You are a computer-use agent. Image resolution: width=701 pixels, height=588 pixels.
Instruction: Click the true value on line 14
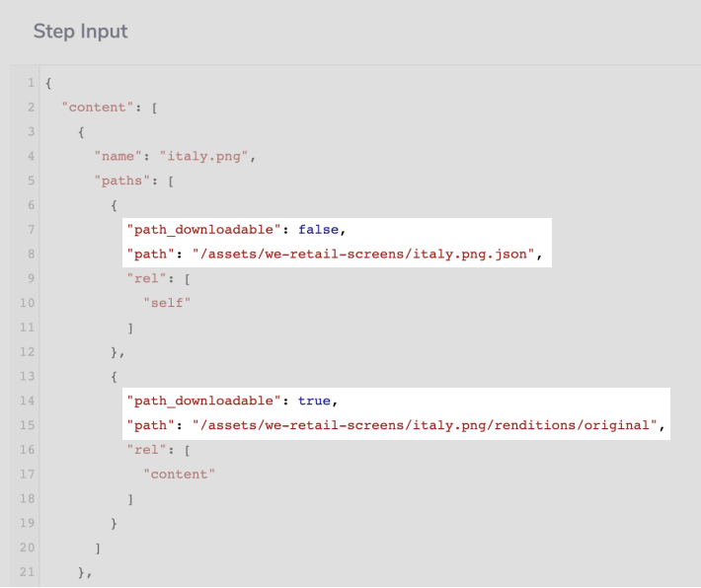coord(316,401)
